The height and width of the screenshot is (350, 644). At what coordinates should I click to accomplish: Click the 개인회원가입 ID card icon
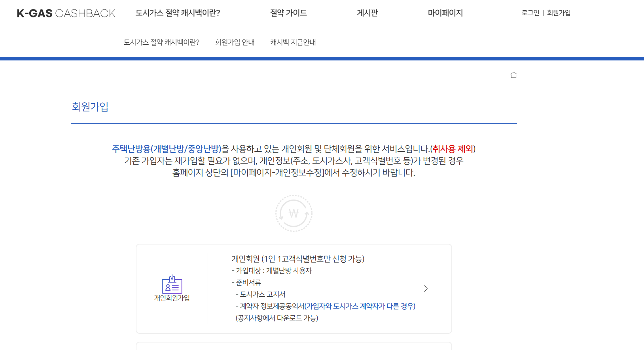(x=172, y=284)
